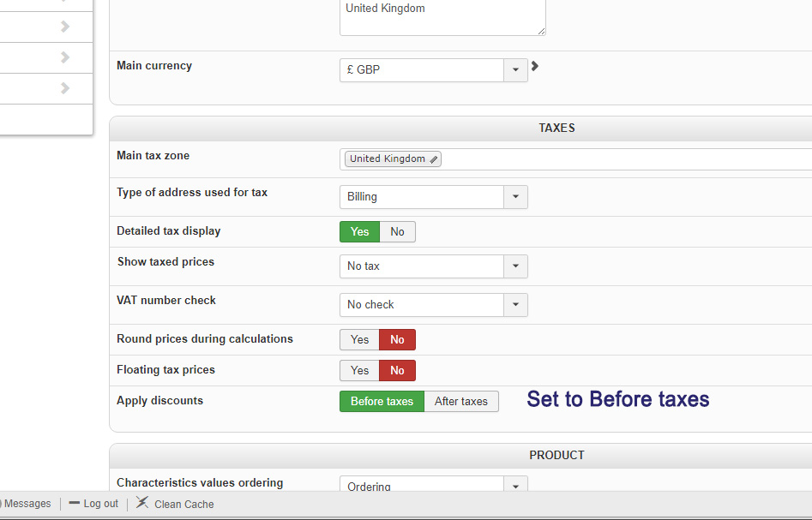Set Detailed tax display to No
The image size is (812, 520).
pos(397,231)
